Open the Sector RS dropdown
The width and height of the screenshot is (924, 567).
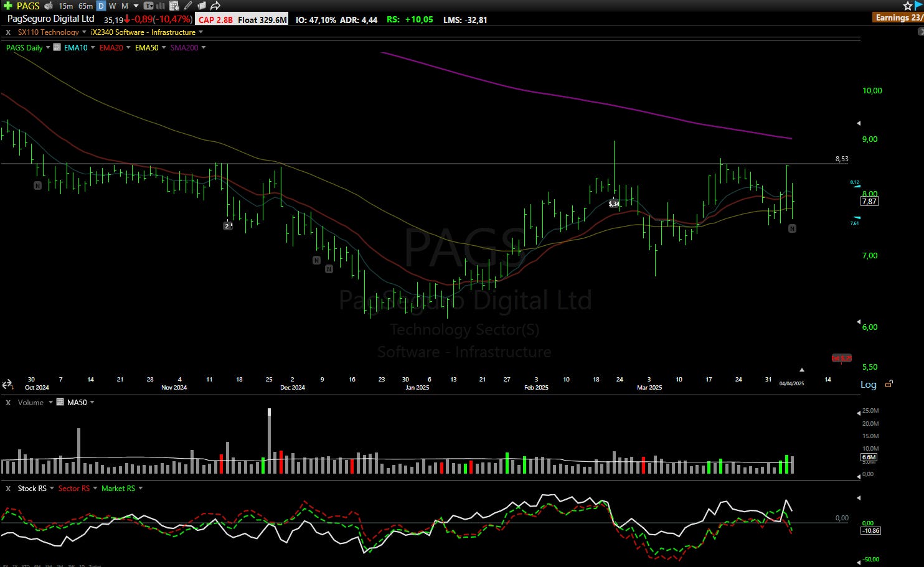95,488
